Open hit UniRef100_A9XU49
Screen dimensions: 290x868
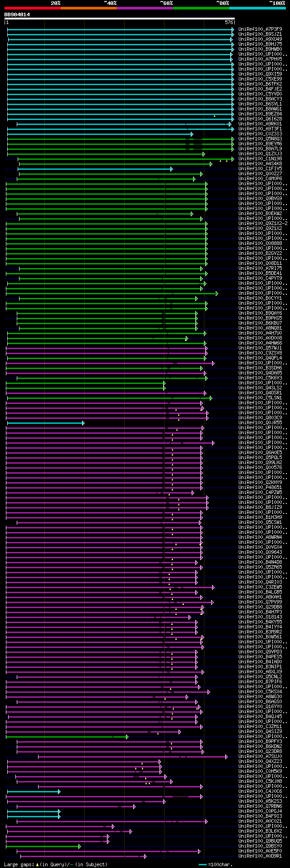[x=260, y=39]
